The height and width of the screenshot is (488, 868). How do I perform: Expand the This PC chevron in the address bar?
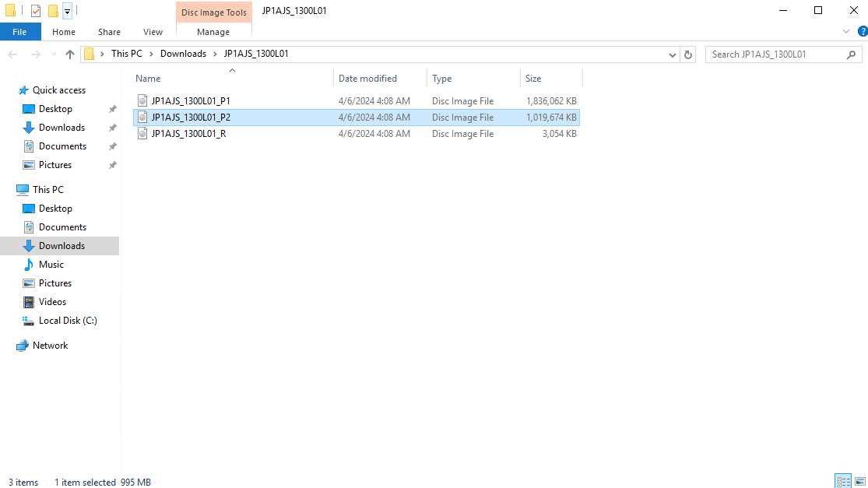click(x=152, y=54)
